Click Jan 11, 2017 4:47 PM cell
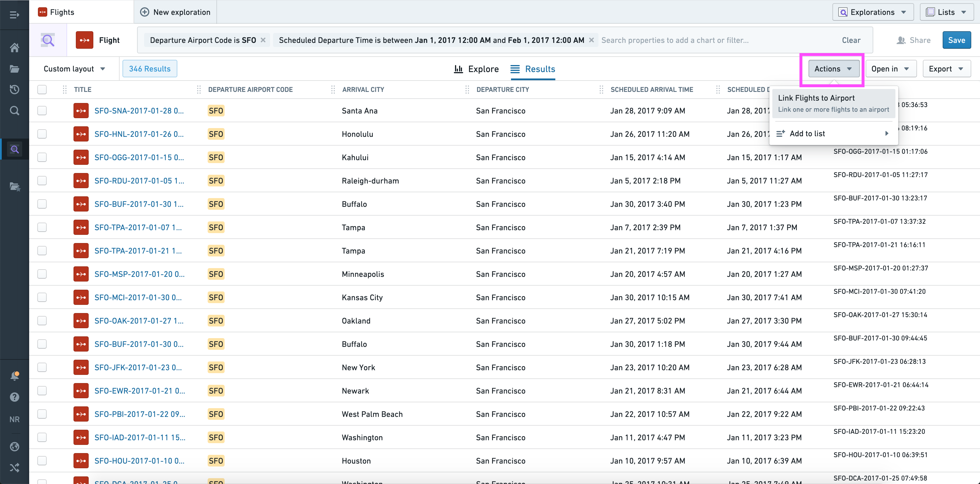The image size is (980, 484). click(x=647, y=438)
